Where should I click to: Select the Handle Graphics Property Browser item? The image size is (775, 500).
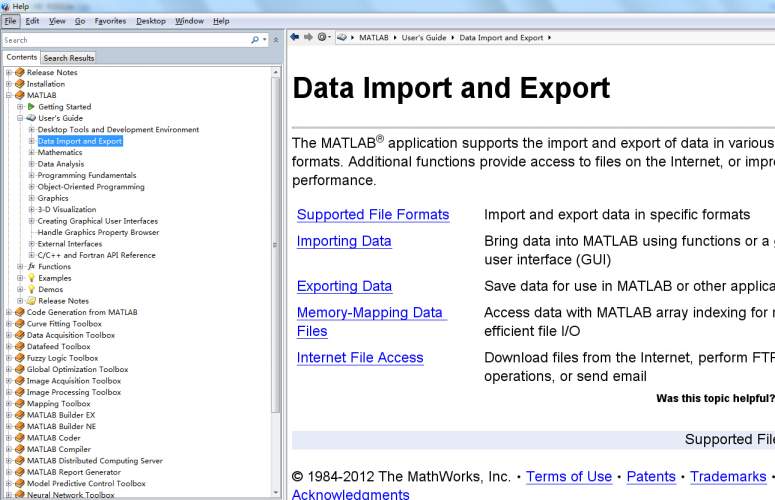click(x=98, y=232)
